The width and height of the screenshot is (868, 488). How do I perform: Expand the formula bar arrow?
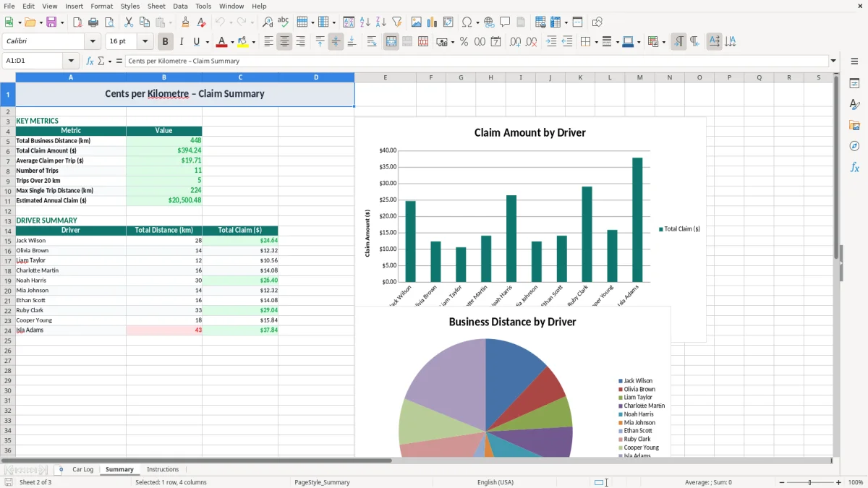pos(833,61)
